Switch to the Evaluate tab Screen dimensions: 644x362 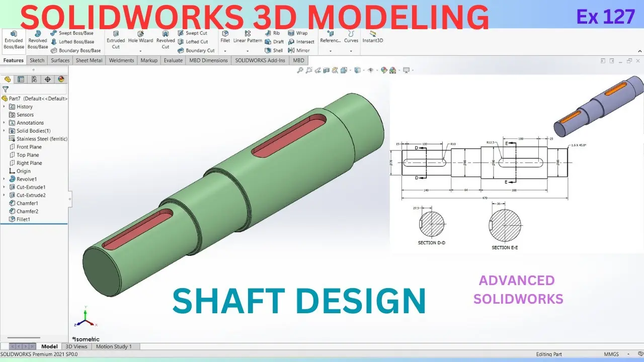173,60
